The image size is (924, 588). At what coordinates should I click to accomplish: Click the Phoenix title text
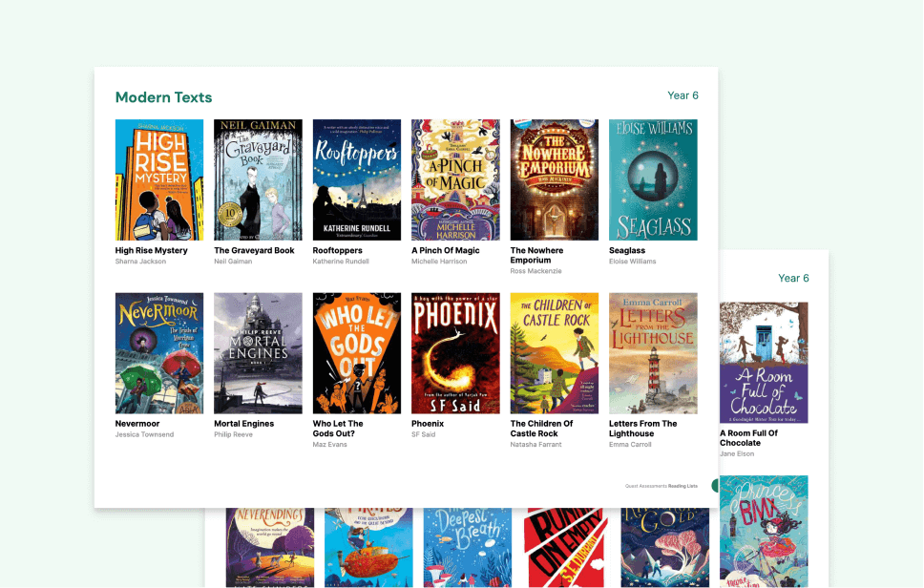tap(428, 424)
